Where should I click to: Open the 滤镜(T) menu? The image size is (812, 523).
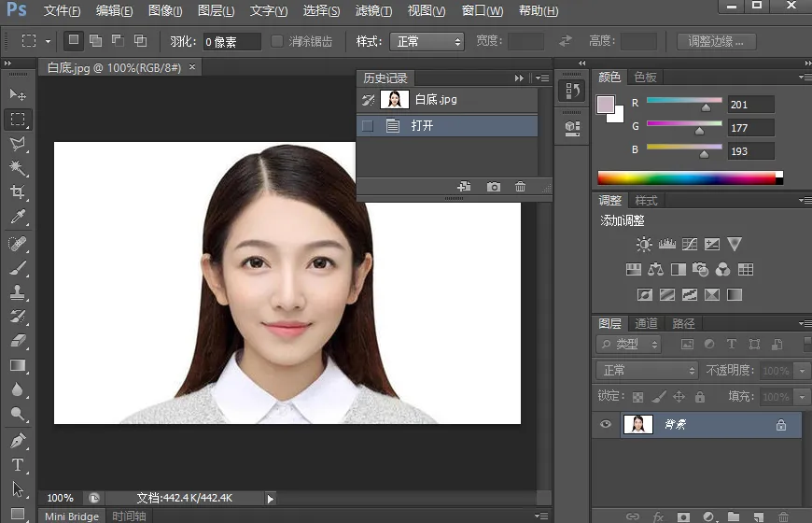click(x=374, y=11)
